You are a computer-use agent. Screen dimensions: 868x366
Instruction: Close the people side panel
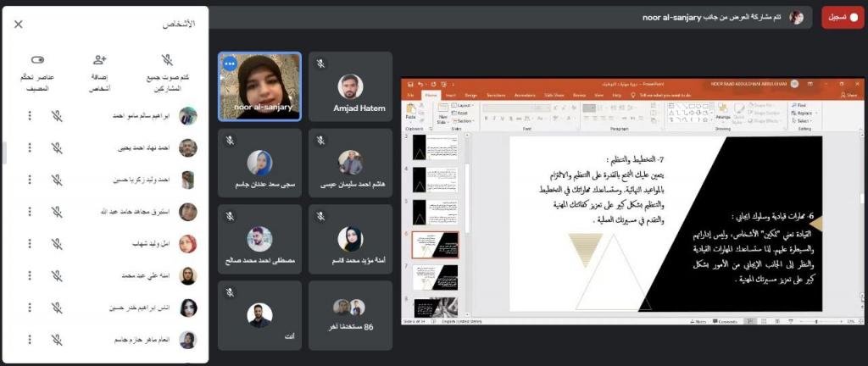(19, 24)
